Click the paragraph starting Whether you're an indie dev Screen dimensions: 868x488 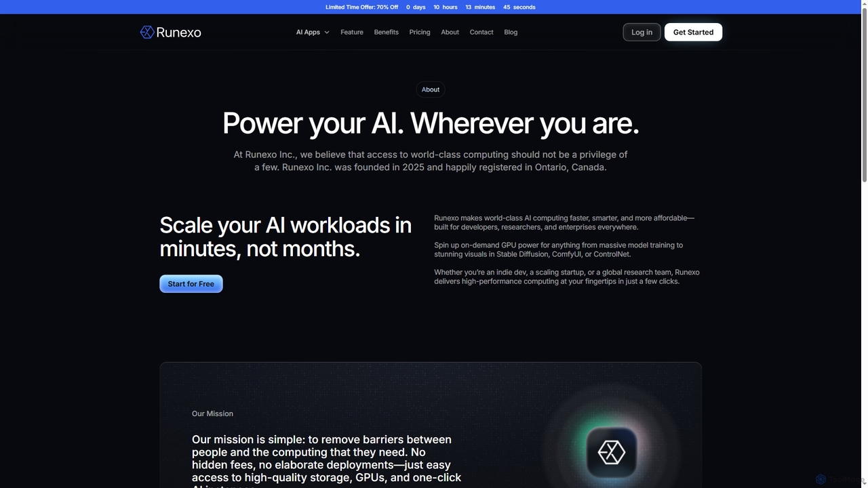coord(567,277)
